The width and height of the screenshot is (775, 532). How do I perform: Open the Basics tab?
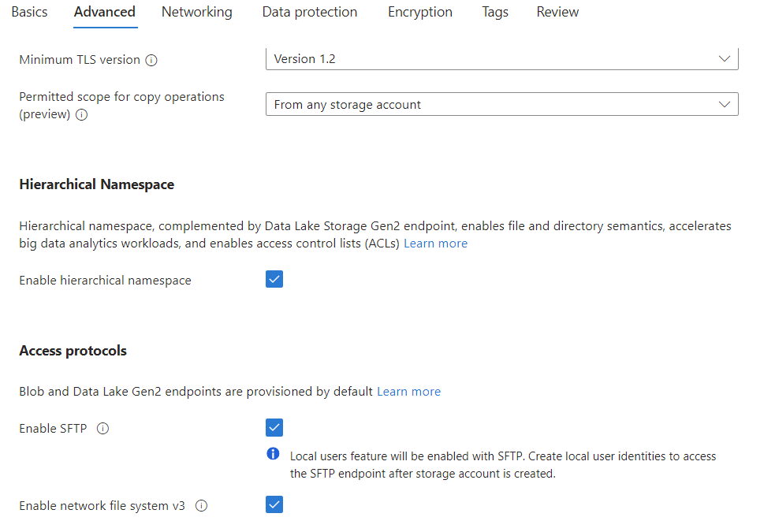[29, 12]
